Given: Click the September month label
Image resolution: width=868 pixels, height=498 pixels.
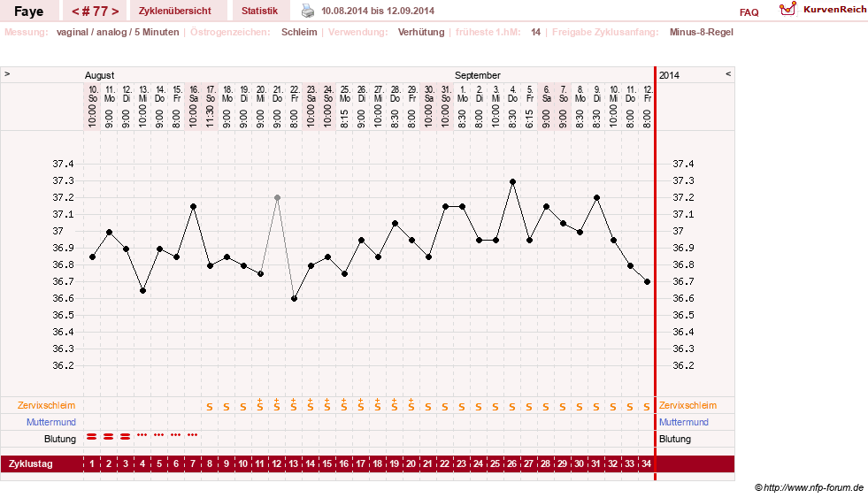Looking at the screenshot, I should click(478, 75).
